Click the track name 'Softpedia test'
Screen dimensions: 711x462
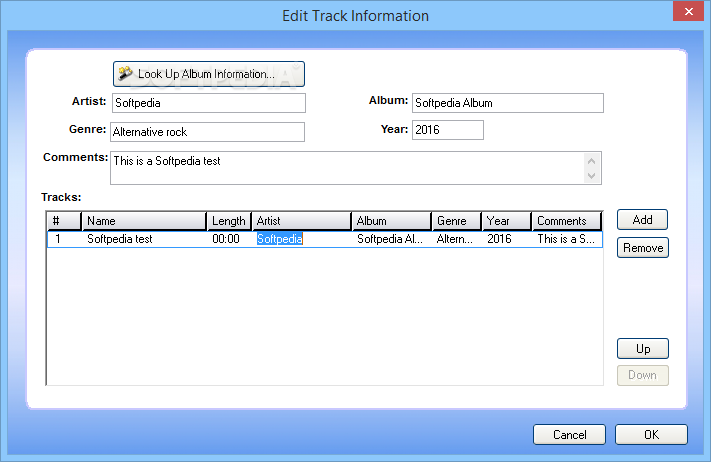[x=120, y=239]
